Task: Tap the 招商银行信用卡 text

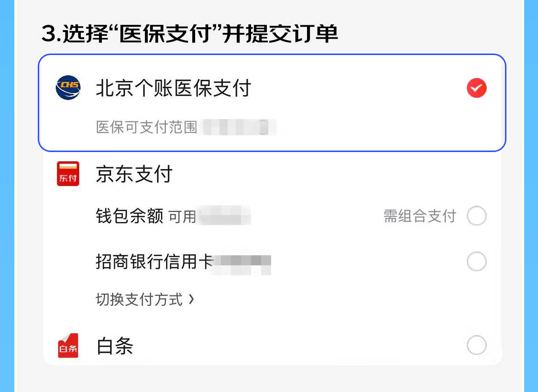Action: click(x=154, y=261)
